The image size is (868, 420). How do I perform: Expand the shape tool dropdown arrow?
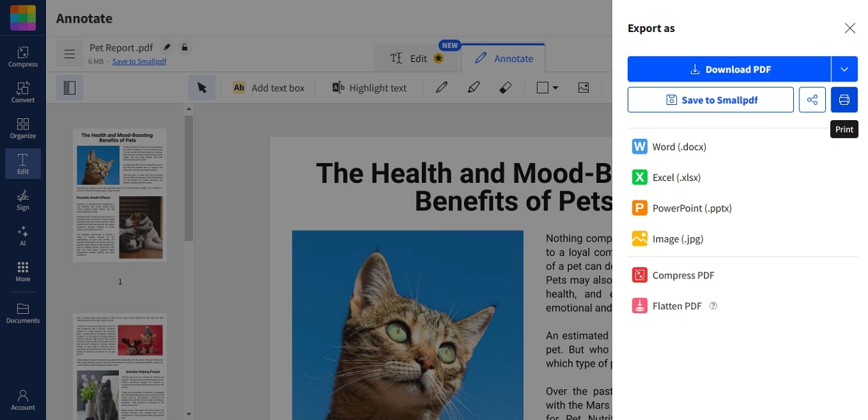click(x=556, y=87)
